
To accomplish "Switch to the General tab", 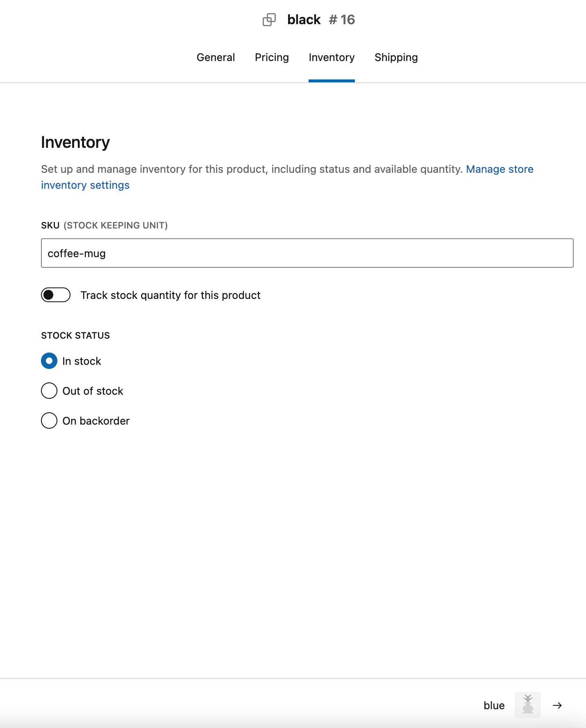I will coord(216,57).
